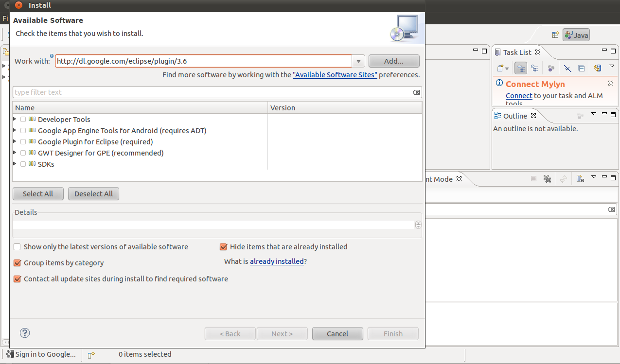Viewport: 620px width, 364px height.
Task: Open the already installed link
Action: pos(277,261)
